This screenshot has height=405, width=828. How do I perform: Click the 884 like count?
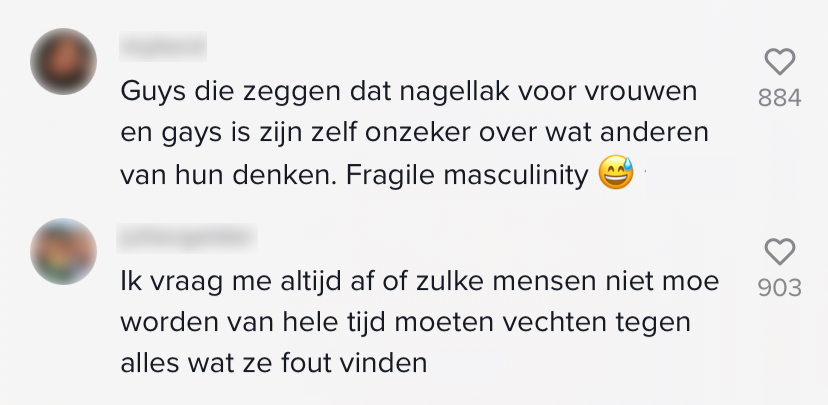tap(779, 98)
